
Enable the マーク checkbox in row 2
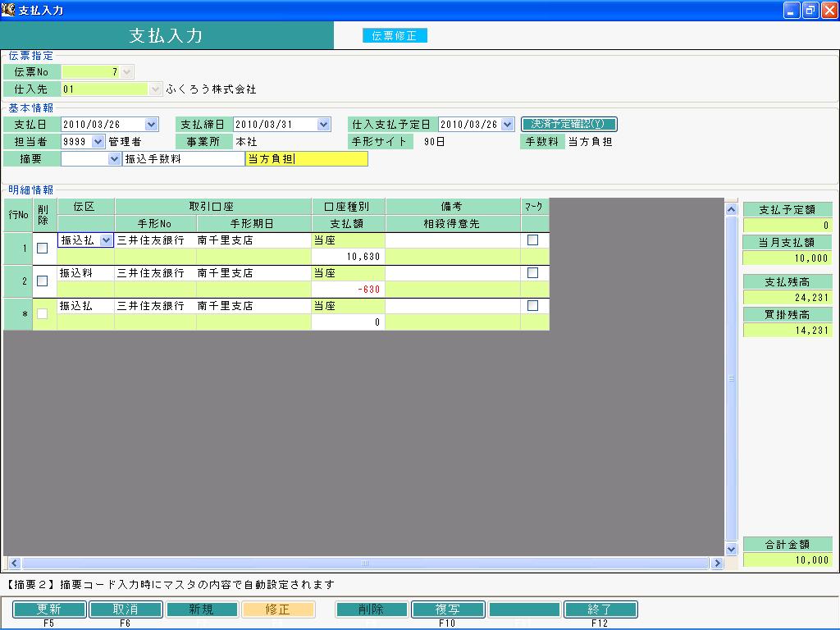pyautogui.click(x=532, y=272)
